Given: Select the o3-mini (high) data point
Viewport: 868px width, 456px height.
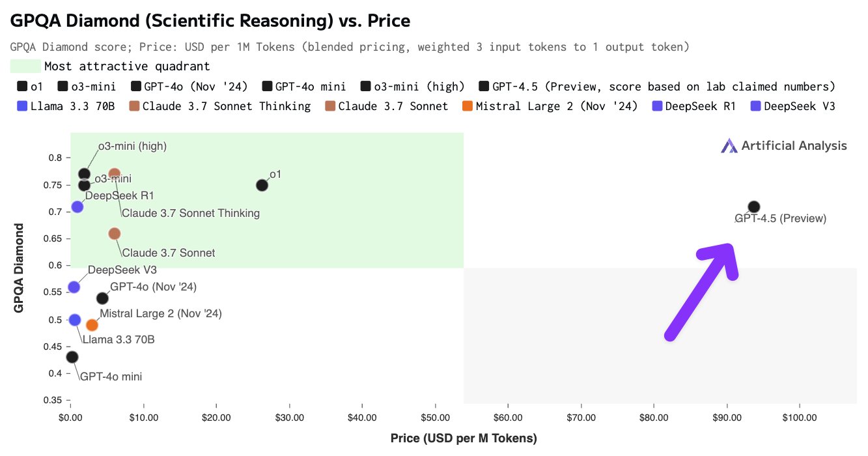Looking at the screenshot, I should [x=84, y=174].
